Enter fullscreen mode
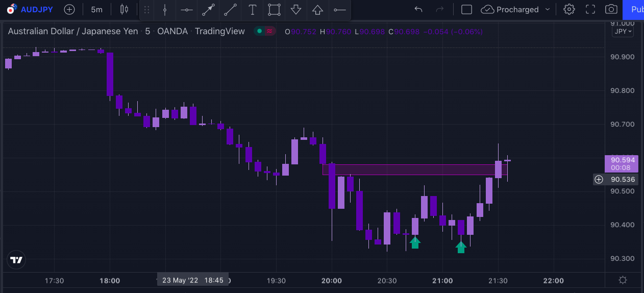The image size is (644, 293). coord(590,9)
